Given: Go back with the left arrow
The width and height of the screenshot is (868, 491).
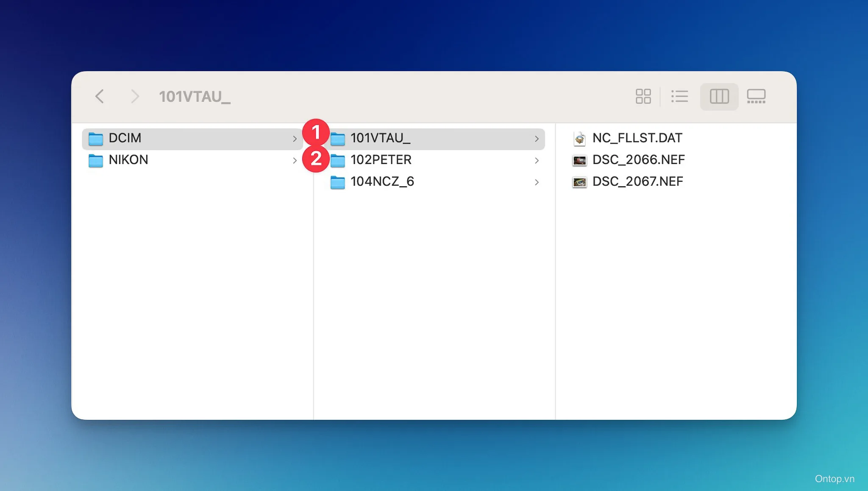Looking at the screenshot, I should pos(100,96).
